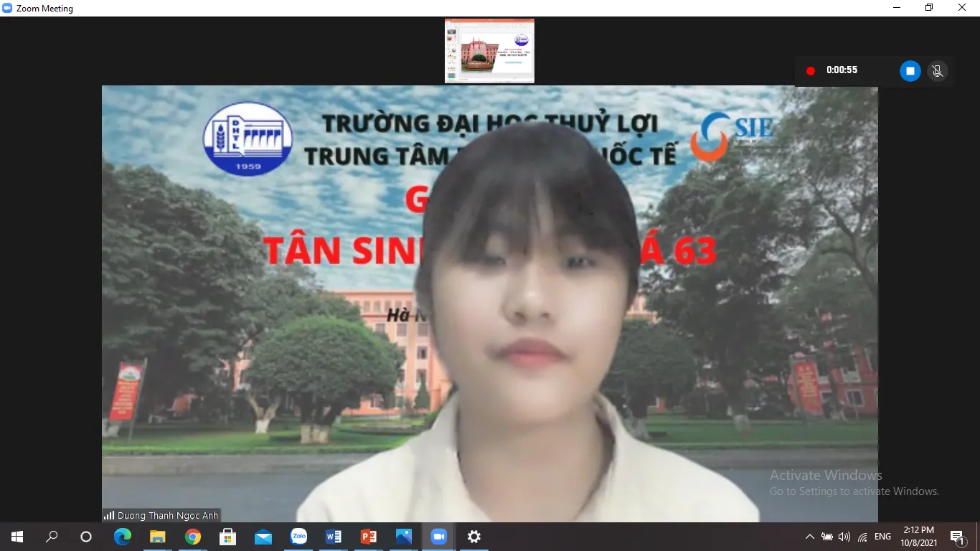Click the participant signal strength icon

(109, 515)
